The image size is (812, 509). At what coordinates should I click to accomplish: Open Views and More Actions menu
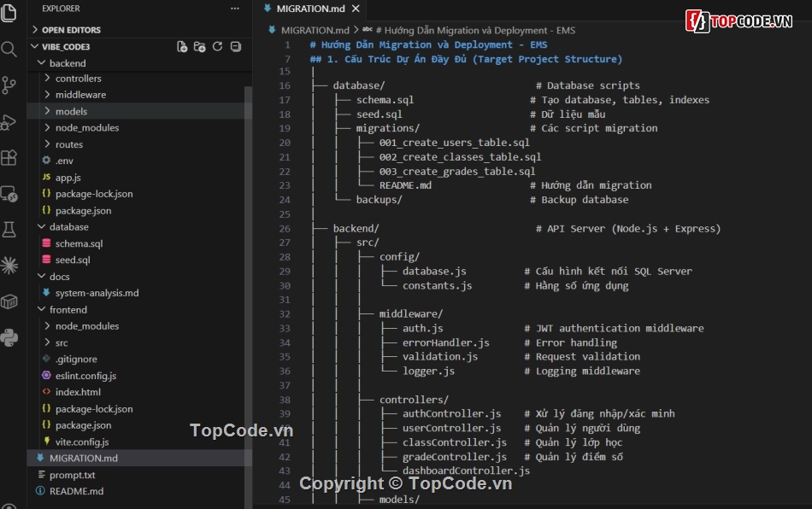coord(234,9)
